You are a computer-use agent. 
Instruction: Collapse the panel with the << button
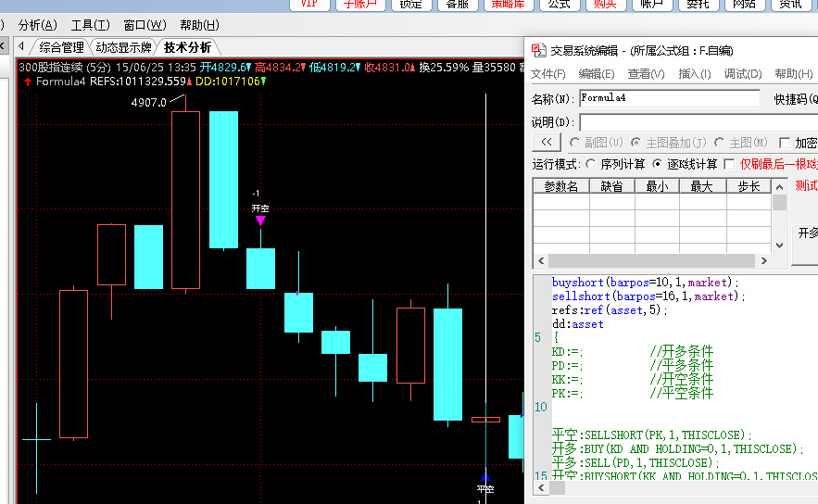point(547,142)
